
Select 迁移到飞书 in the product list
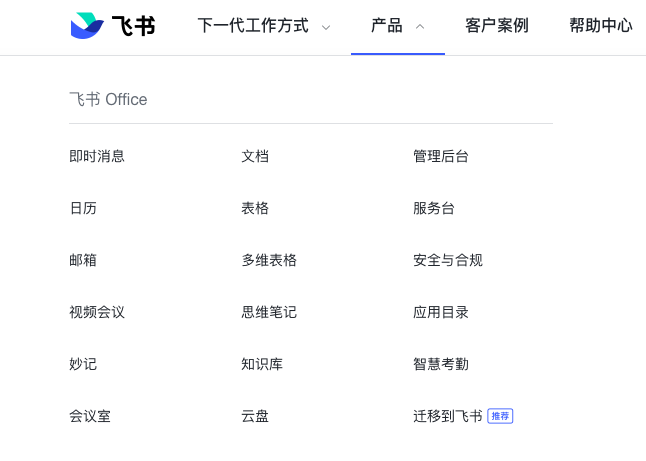(x=448, y=416)
